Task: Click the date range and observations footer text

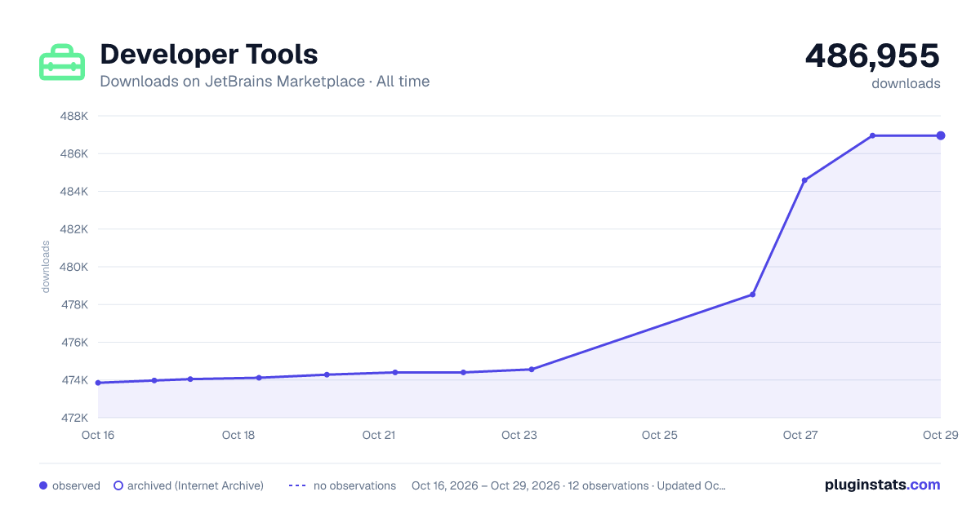Action: coord(568,485)
